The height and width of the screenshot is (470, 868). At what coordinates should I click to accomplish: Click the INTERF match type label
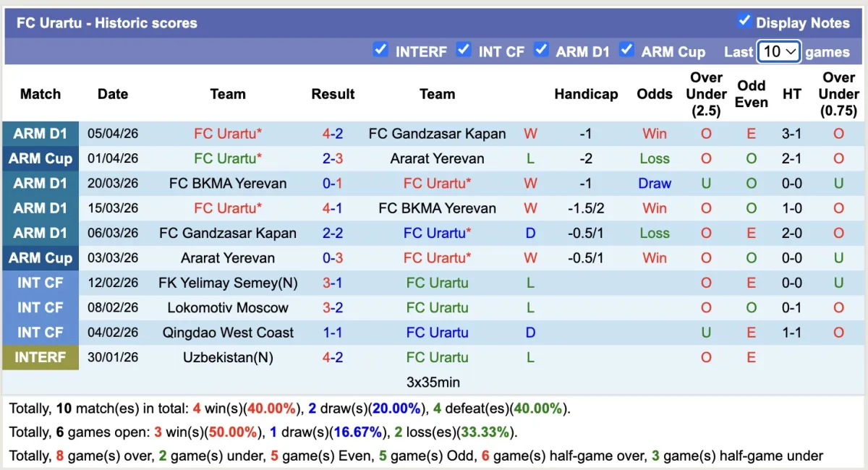pyautogui.click(x=41, y=357)
